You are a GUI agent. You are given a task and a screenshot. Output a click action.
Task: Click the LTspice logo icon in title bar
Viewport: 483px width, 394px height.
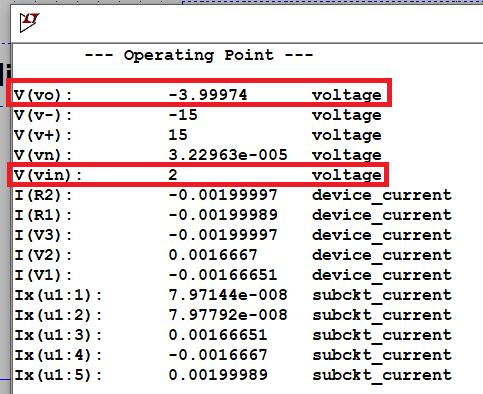click(x=29, y=22)
